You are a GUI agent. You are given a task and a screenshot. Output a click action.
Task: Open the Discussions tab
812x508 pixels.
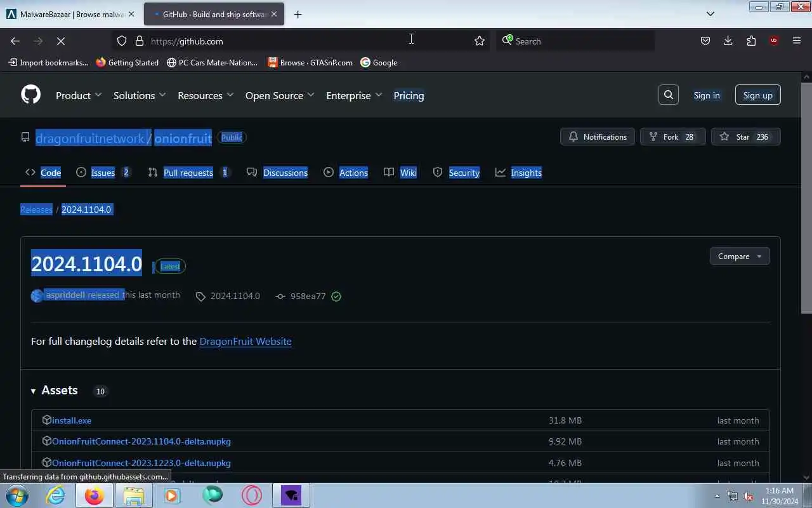(x=277, y=172)
